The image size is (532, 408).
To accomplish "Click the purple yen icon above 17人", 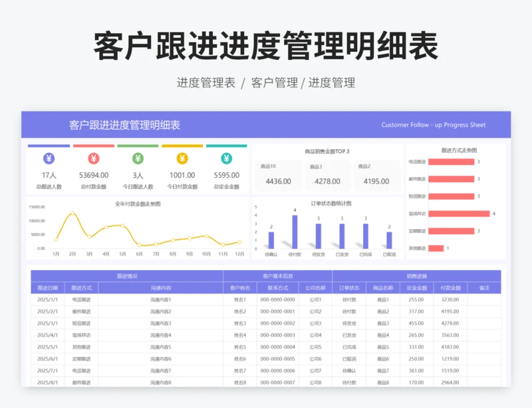I will (x=49, y=158).
